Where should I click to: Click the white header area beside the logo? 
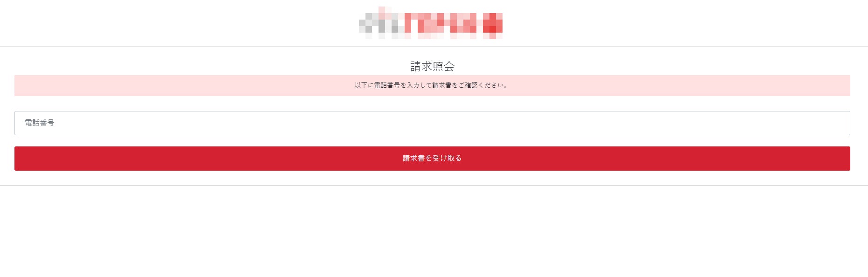pyautogui.click(x=186, y=23)
